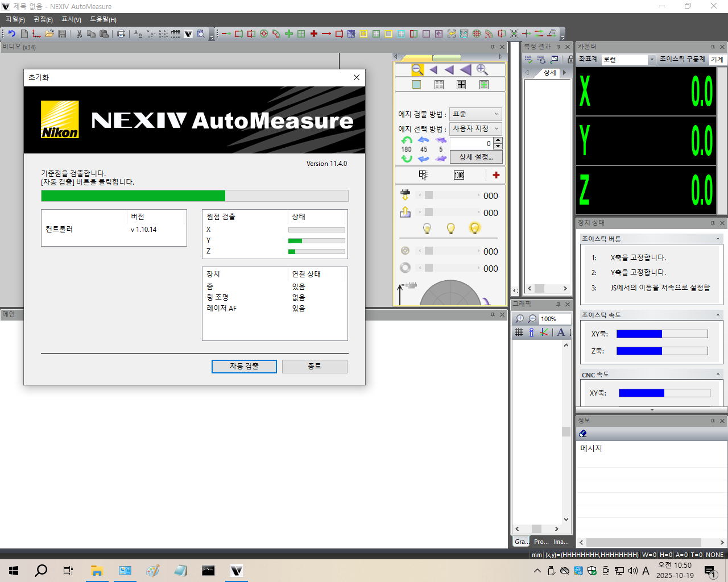Click the eraser icon in the 정보 panel
728x582 pixels.
[583, 434]
